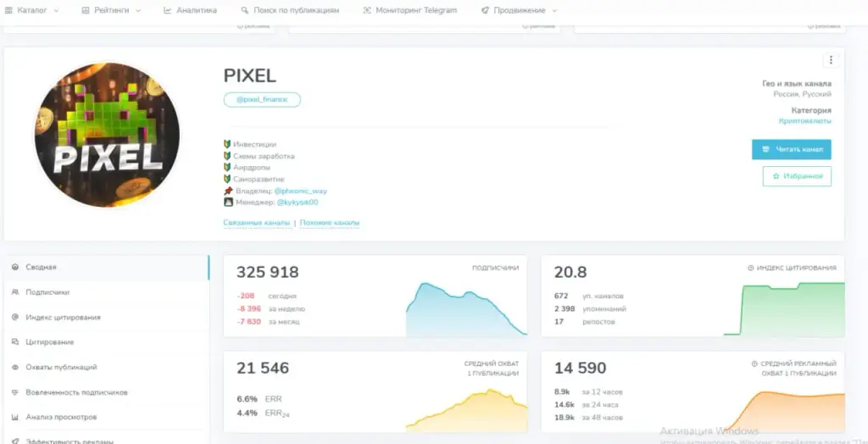The width and height of the screenshot is (868, 444).
Task: Open the three-dot channel options menu
Action: (x=831, y=60)
